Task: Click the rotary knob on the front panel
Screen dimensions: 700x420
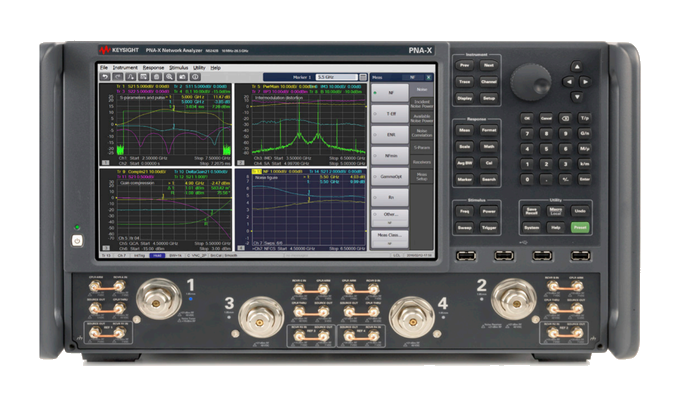Action: [530, 82]
